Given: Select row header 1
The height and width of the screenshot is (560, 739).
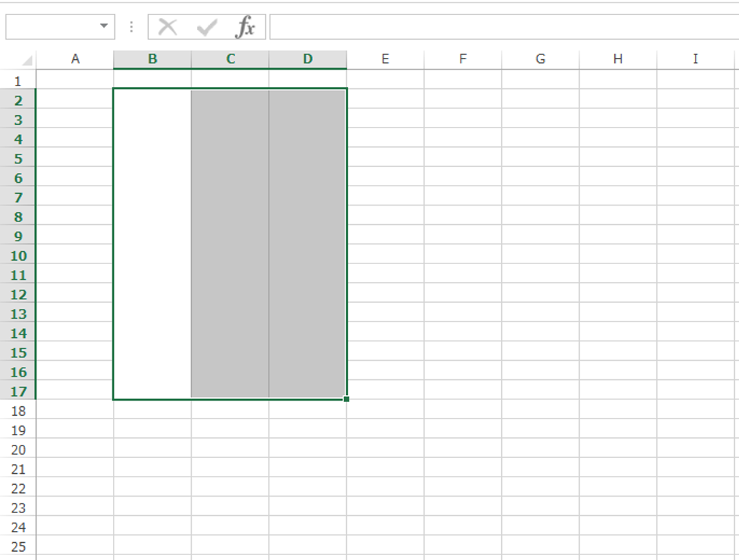Looking at the screenshot, I should point(19,80).
